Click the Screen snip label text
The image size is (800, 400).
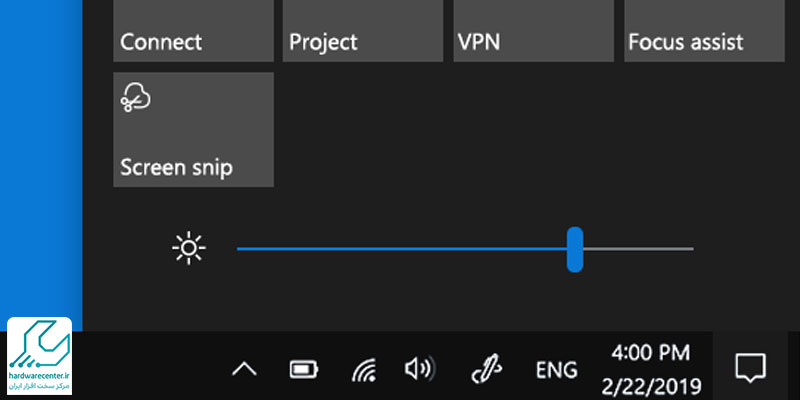click(x=177, y=167)
